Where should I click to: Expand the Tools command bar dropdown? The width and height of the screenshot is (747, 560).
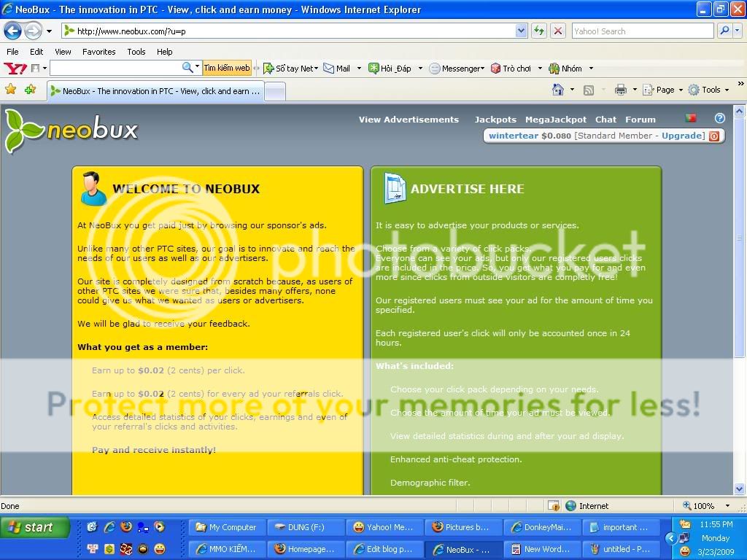[x=727, y=90]
